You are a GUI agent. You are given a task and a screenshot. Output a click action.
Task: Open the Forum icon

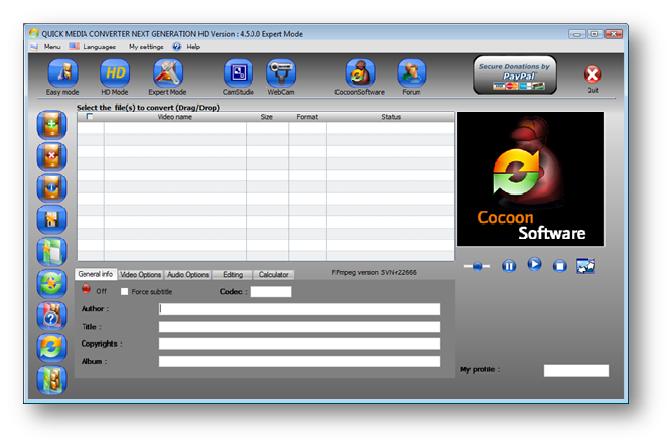coord(411,73)
